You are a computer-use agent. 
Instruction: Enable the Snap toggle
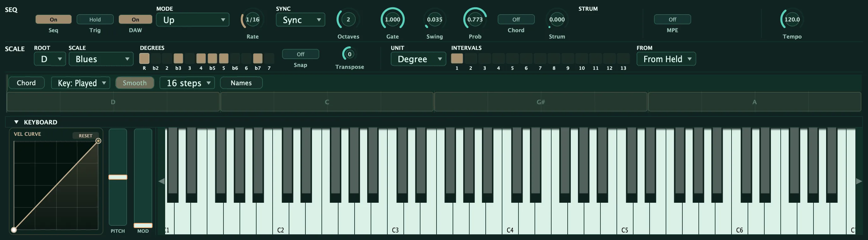click(300, 54)
